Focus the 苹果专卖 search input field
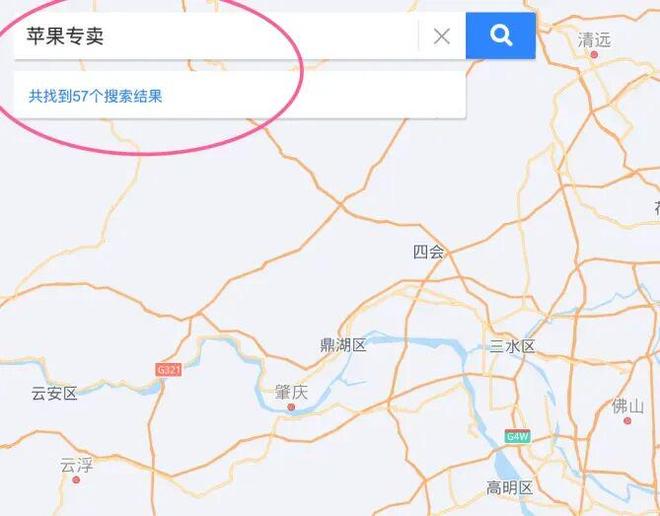 click(216, 36)
